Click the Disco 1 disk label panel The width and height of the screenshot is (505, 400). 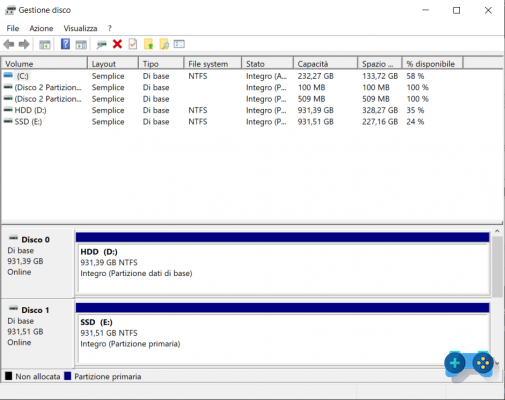[x=38, y=333]
